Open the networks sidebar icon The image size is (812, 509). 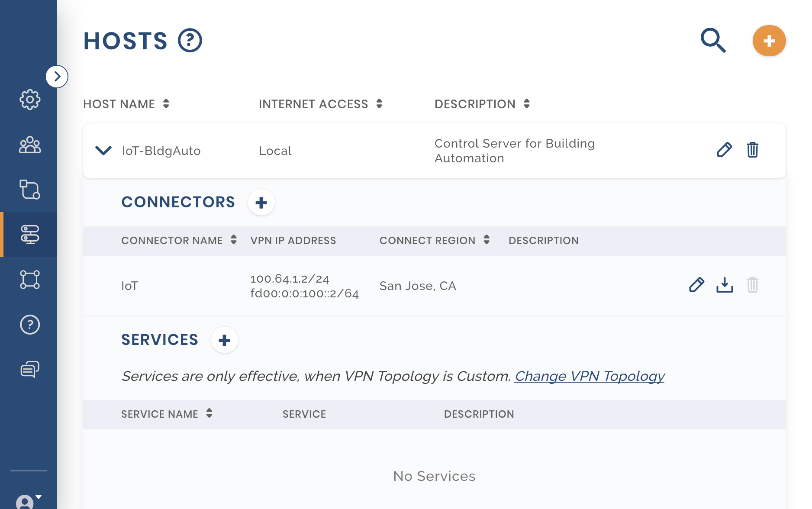click(x=30, y=190)
